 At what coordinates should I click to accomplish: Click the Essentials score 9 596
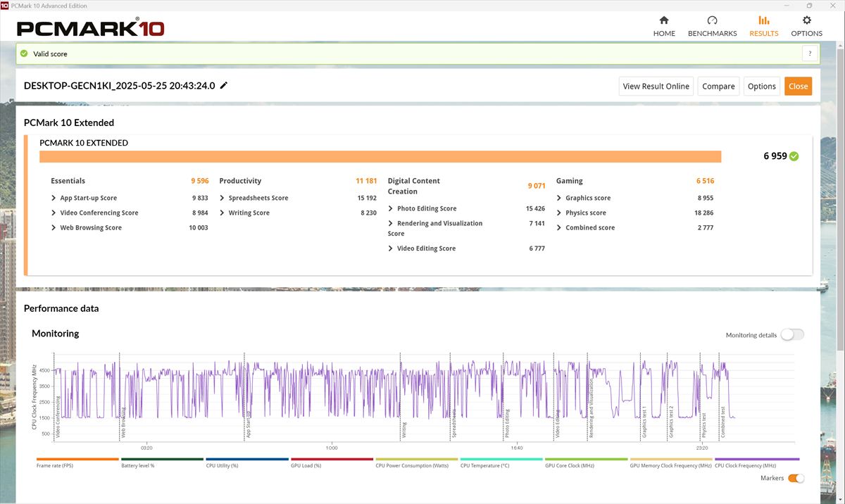coord(199,181)
